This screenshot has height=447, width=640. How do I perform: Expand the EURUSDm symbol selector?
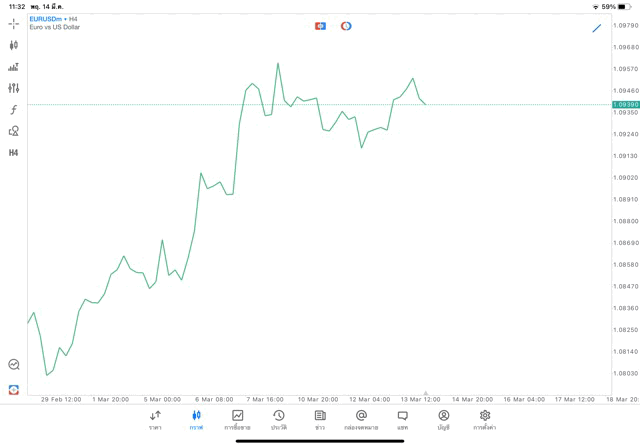[x=45, y=19]
